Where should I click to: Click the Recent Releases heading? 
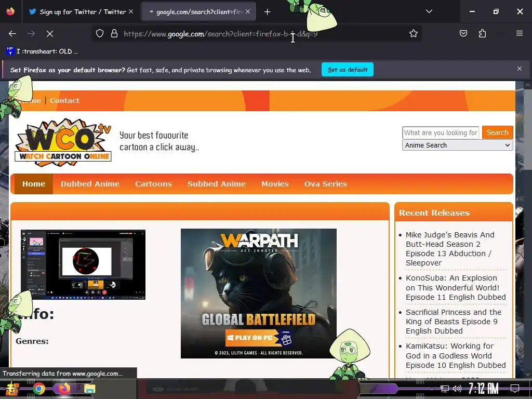[434, 212]
